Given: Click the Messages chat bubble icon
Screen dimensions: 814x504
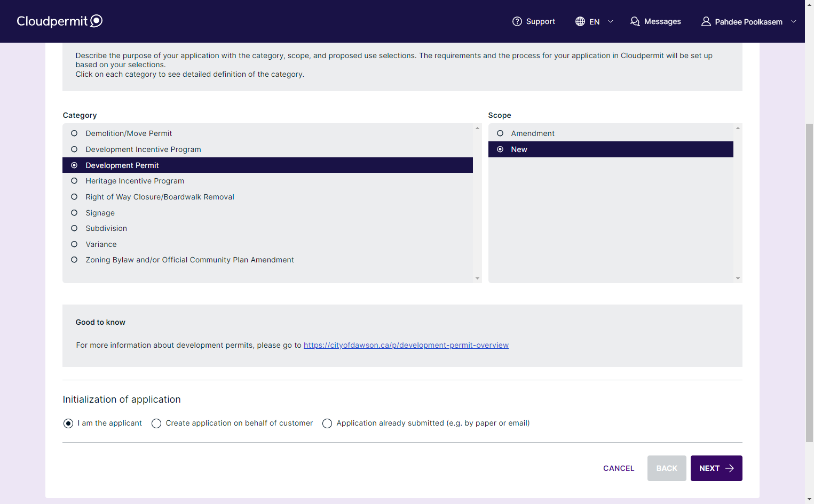Looking at the screenshot, I should [635, 21].
